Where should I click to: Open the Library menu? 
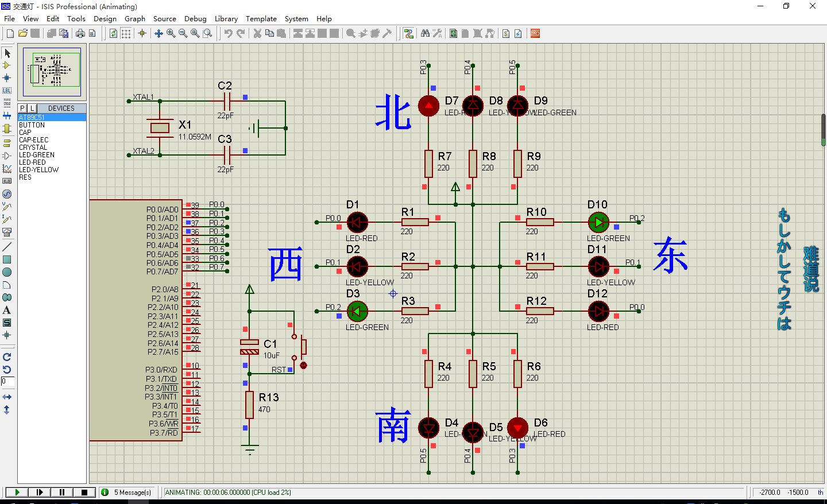pyautogui.click(x=226, y=18)
